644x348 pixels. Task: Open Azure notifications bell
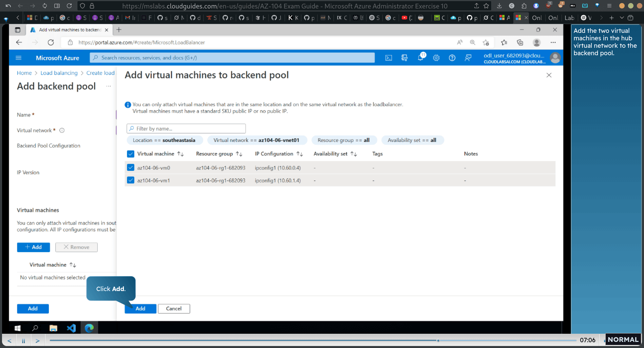coord(421,57)
